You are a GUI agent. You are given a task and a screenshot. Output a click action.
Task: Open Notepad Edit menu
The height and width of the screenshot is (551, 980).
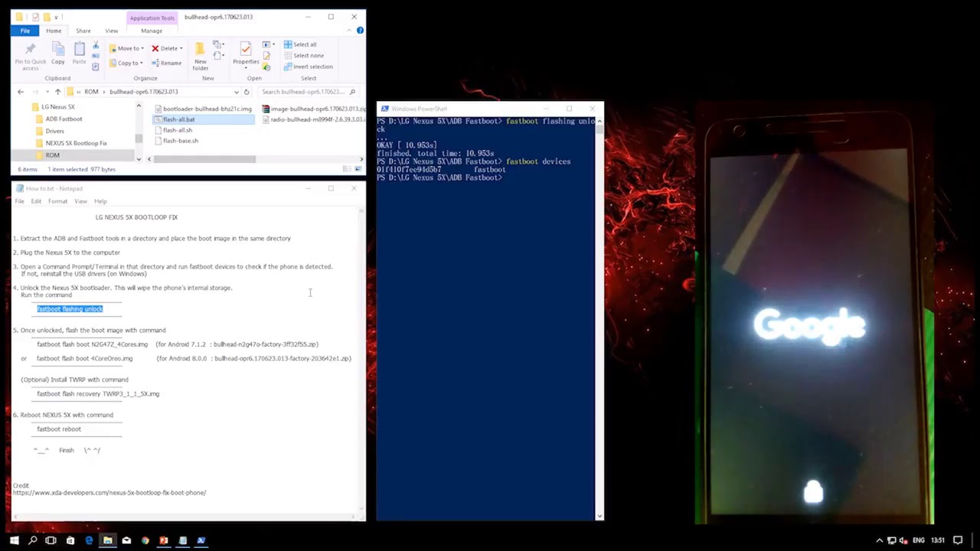[x=36, y=201]
